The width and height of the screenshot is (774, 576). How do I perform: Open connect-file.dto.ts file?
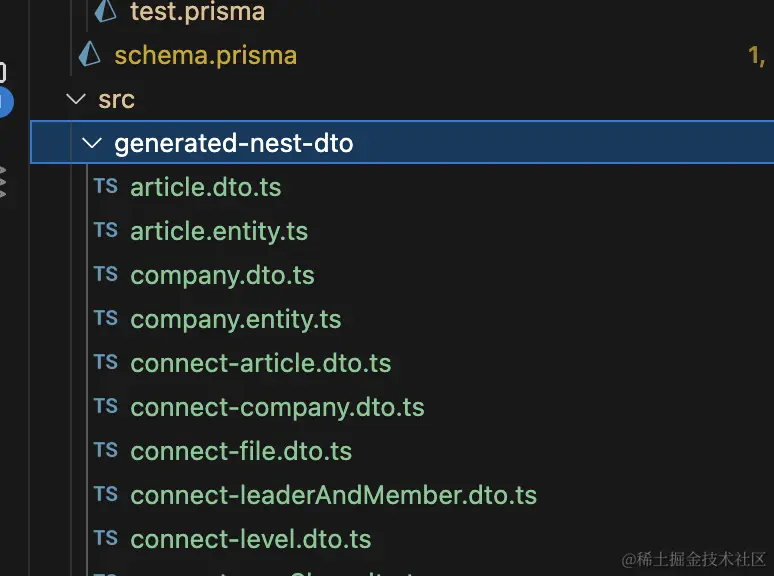pos(241,452)
